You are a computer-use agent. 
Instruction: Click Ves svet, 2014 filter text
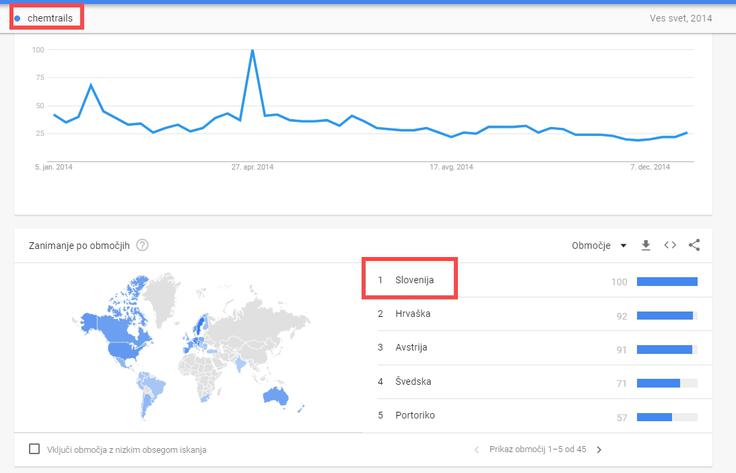[681, 18]
